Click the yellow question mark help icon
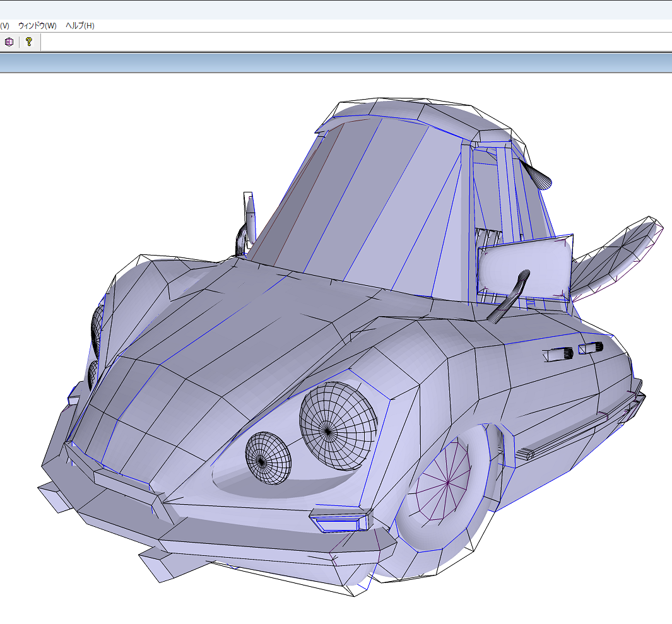The image size is (672, 624). (x=28, y=42)
